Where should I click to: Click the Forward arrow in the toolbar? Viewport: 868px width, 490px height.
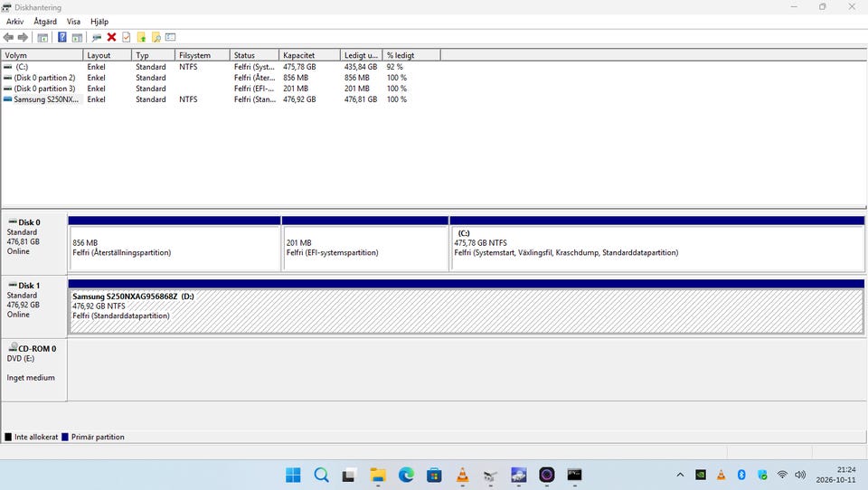(x=23, y=37)
